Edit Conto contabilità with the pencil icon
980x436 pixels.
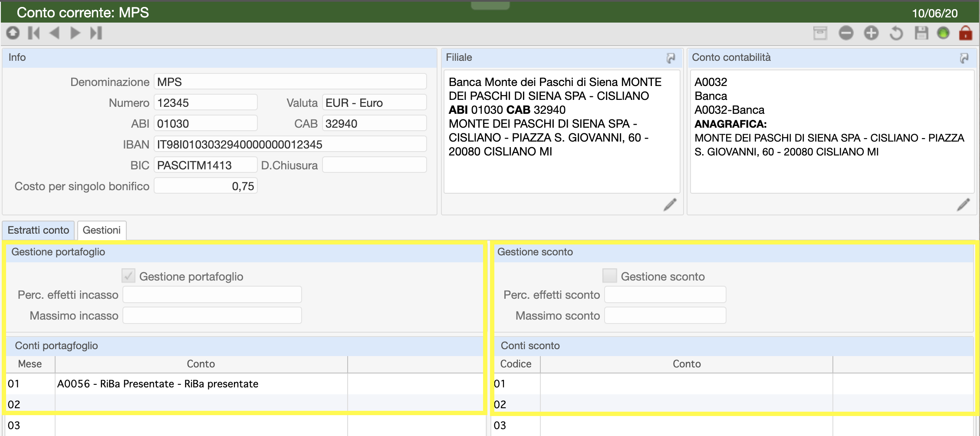point(964,205)
